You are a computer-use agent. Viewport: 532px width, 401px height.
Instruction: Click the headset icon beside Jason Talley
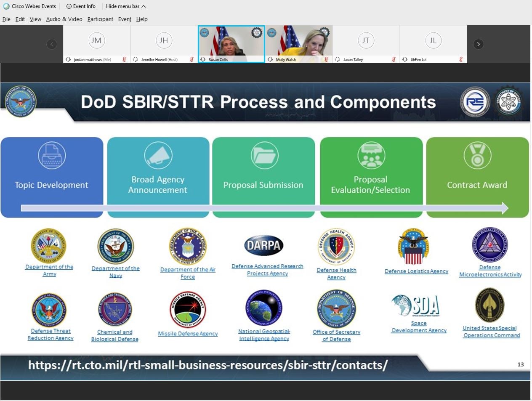pyautogui.click(x=338, y=59)
